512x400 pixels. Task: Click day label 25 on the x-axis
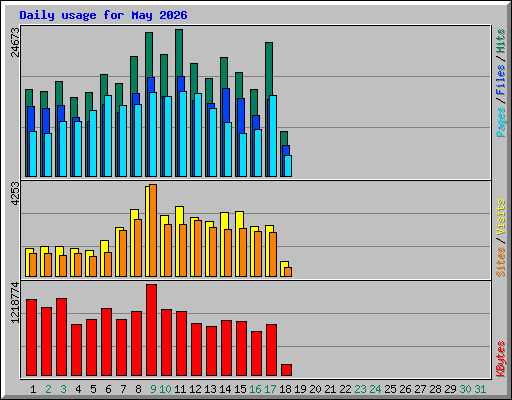click(390, 389)
